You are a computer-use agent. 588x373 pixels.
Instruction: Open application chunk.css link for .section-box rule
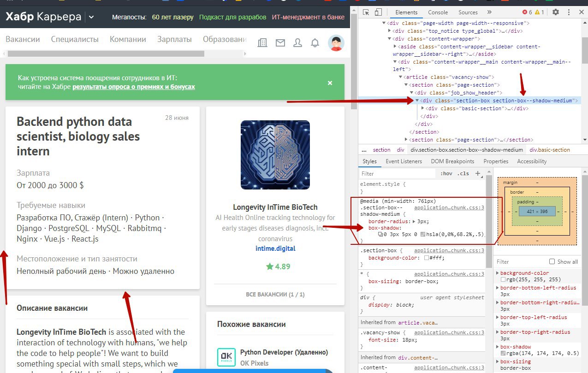(x=449, y=250)
